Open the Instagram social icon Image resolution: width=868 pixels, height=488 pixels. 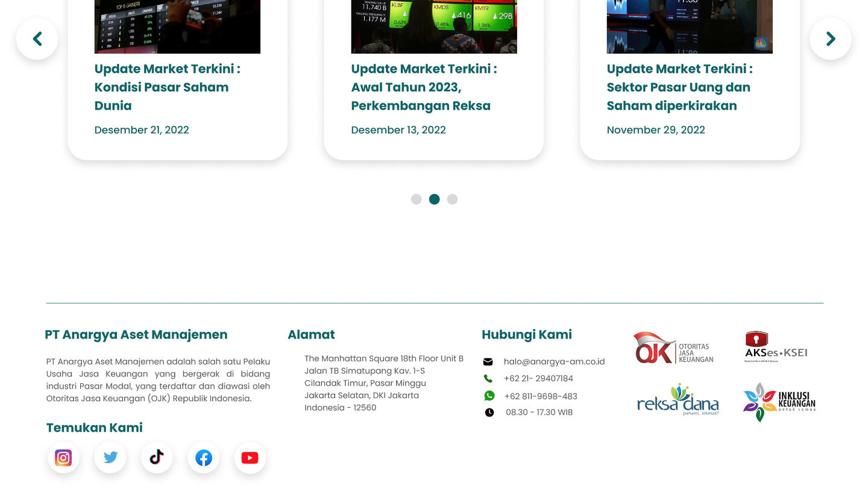[x=63, y=458]
